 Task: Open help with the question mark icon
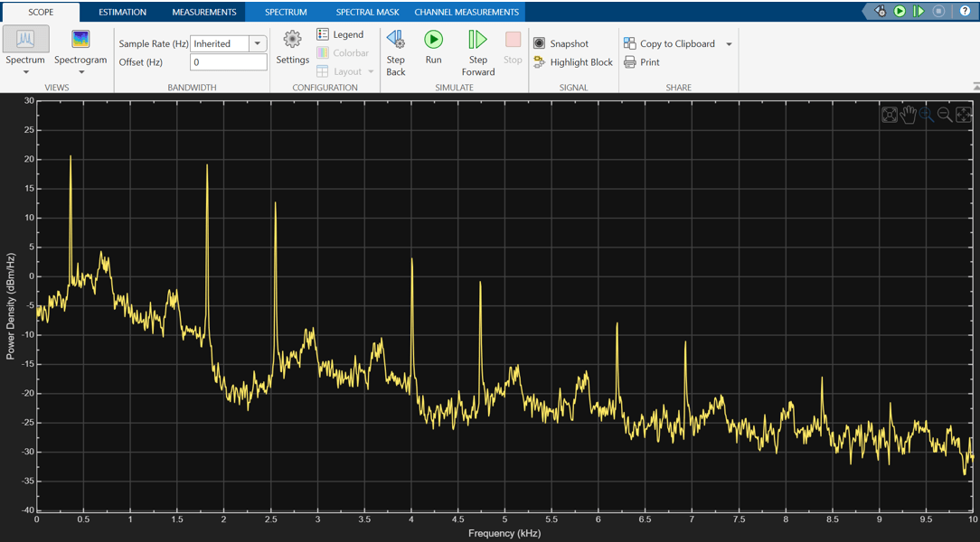[x=965, y=11]
